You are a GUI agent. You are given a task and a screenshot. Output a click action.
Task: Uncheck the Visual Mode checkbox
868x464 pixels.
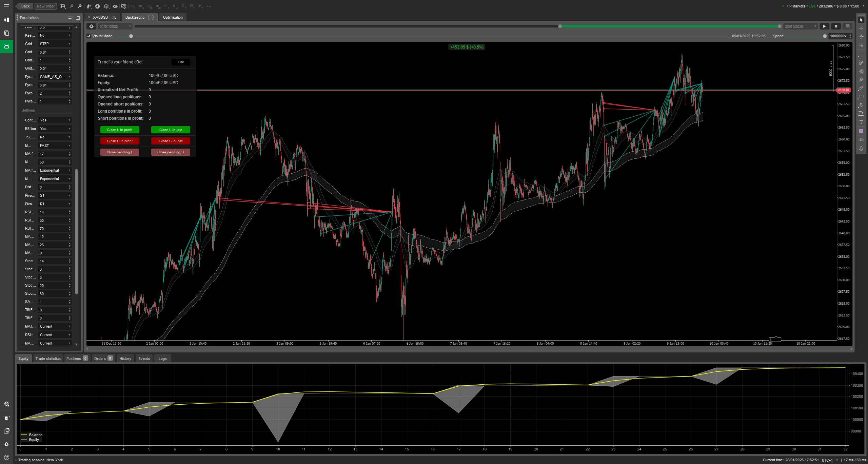click(x=89, y=36)
